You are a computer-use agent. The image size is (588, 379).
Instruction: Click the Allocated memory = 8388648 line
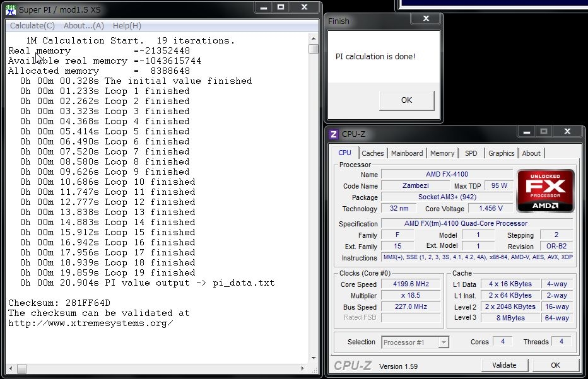(99, 71)
